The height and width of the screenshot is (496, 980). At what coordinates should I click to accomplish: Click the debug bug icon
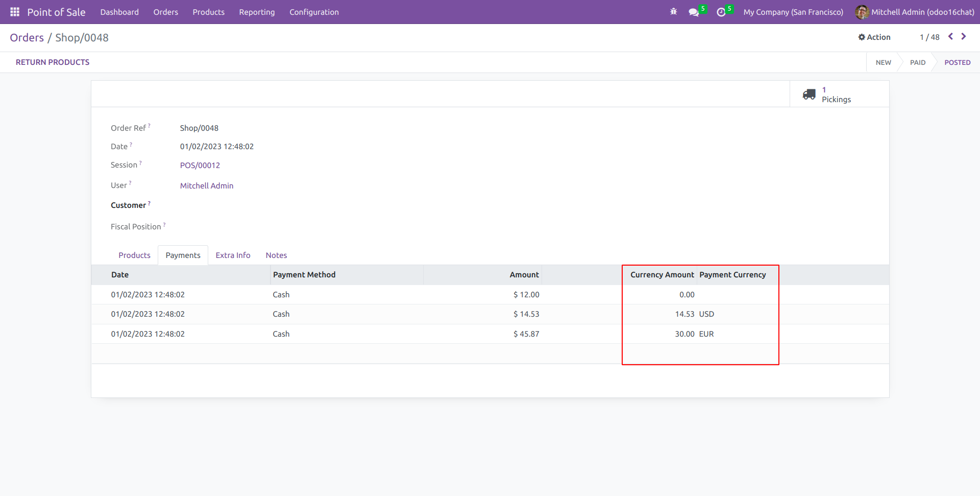point(673,12)
